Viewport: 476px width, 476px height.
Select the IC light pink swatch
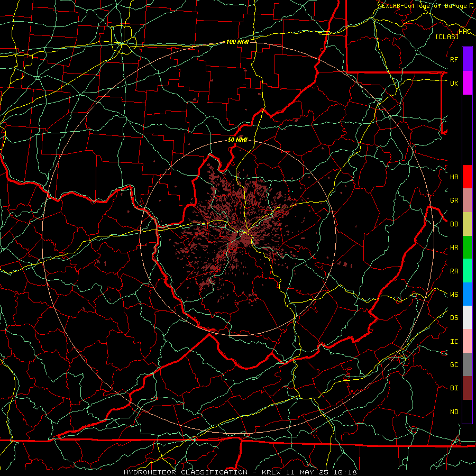[467, 341]
